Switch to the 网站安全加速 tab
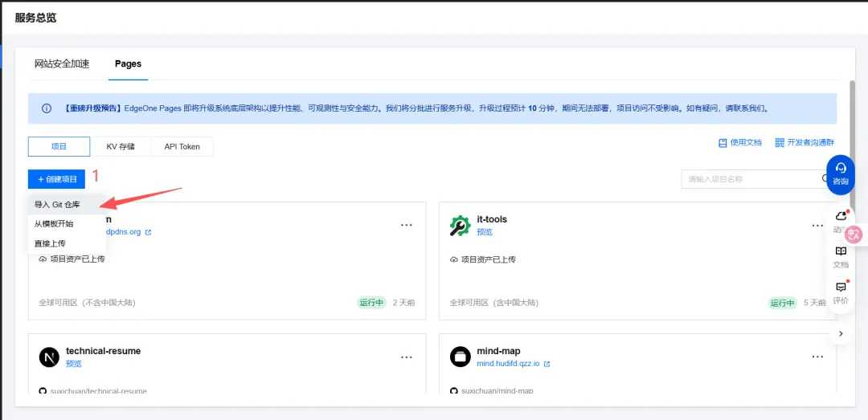Image resolution: width=868 pixels, height=420 pixels. coord(62,63)
